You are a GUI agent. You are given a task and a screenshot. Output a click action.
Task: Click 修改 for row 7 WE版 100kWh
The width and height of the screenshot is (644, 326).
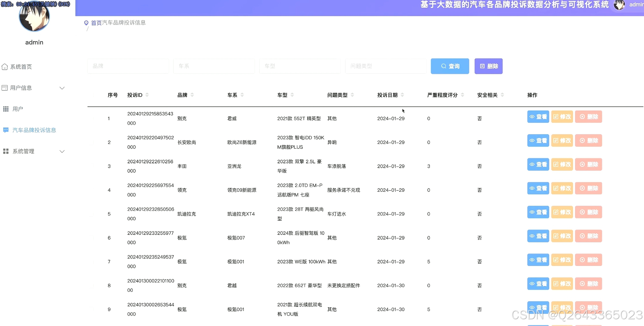[562, 260]
